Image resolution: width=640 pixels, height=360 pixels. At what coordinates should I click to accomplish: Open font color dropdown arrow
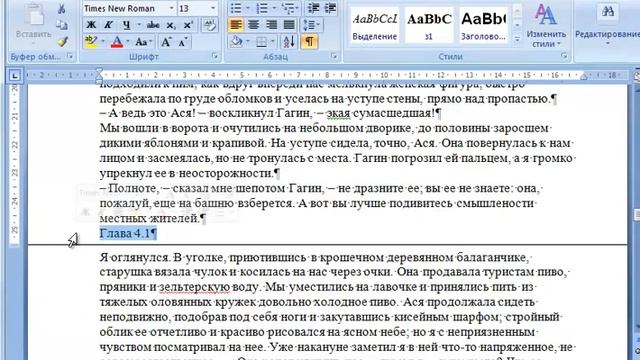pos(128,42)
